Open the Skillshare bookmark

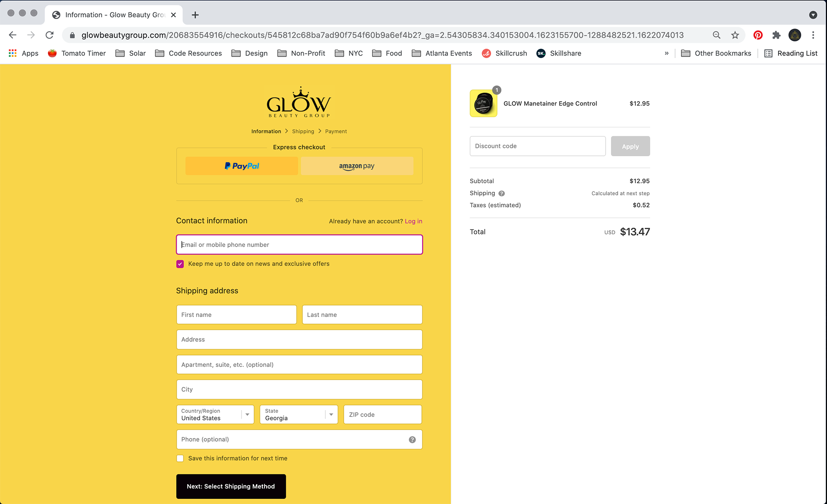(559, 53)
